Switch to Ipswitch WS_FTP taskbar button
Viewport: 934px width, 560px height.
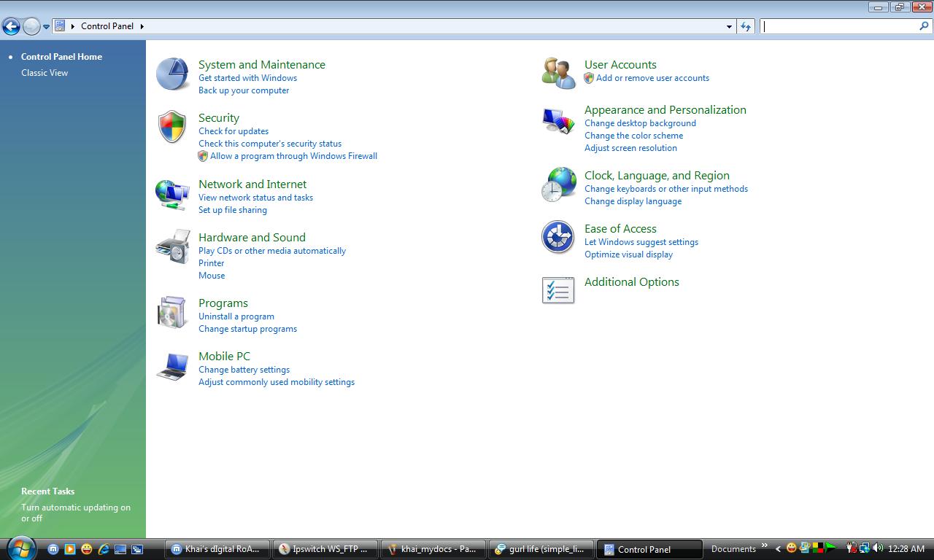point(325,549)
